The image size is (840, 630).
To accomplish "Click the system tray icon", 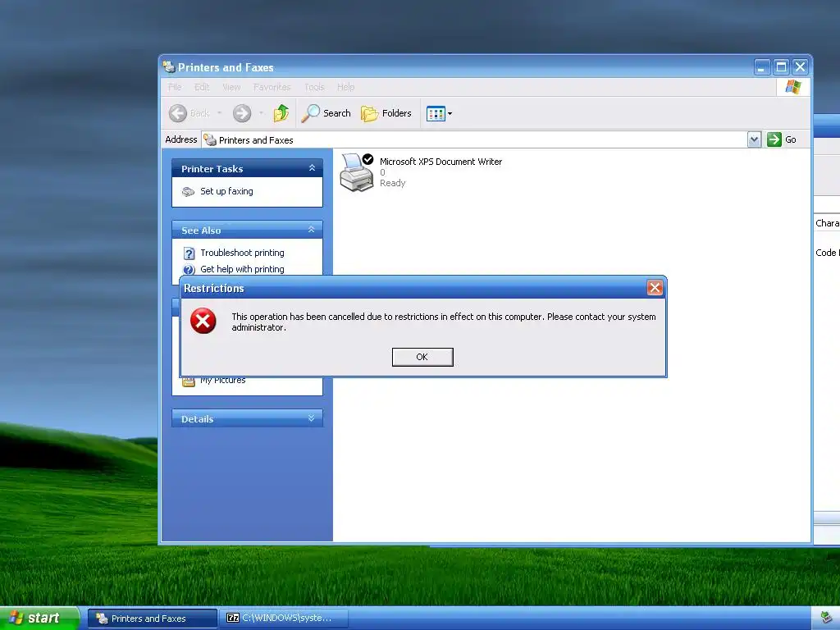I will 827,619.
